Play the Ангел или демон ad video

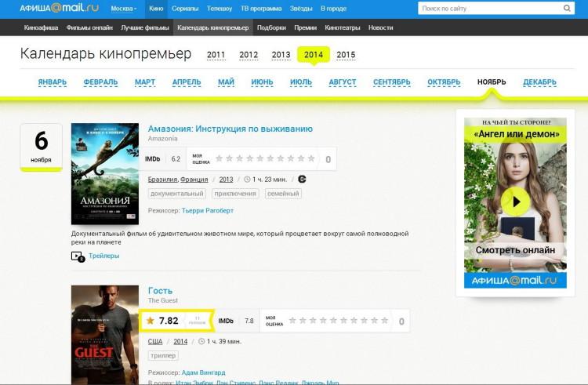515,202
